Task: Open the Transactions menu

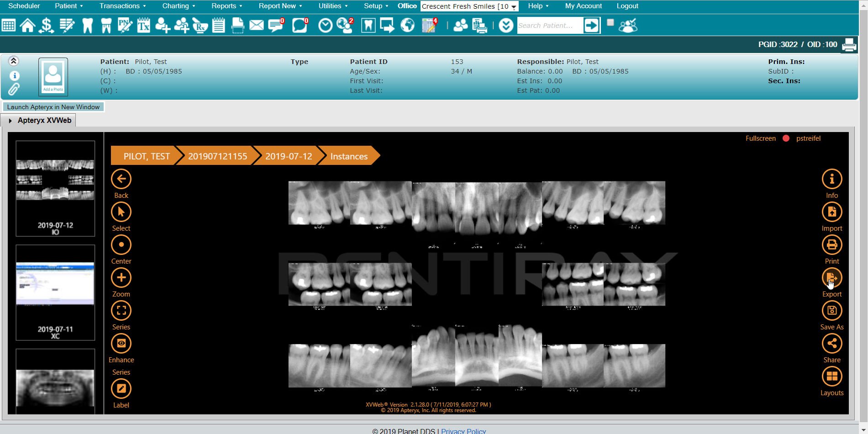Action: [x=122, y=6]
